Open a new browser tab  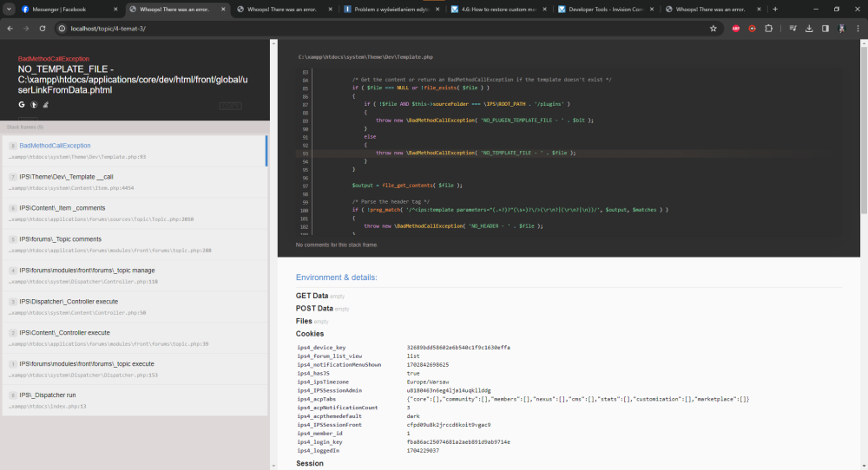775,9
